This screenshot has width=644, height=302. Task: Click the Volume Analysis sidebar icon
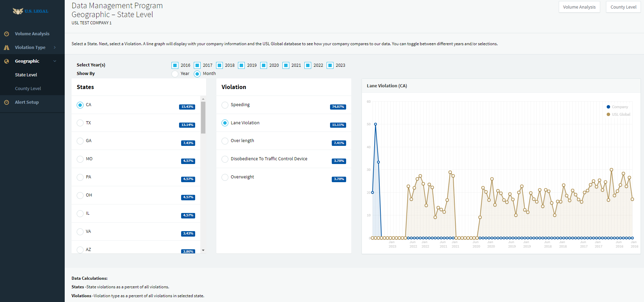7,34
